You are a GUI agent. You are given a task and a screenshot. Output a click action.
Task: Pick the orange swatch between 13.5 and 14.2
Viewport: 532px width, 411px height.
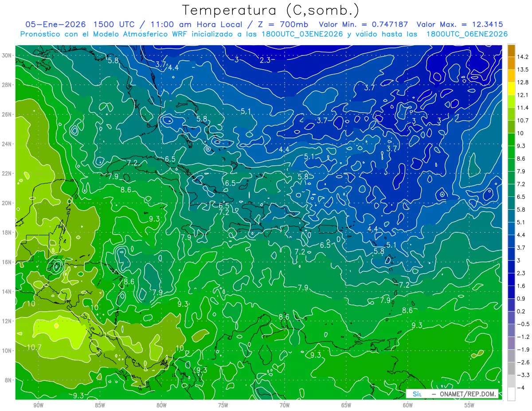pyautogui.click(x=511, y=63)
